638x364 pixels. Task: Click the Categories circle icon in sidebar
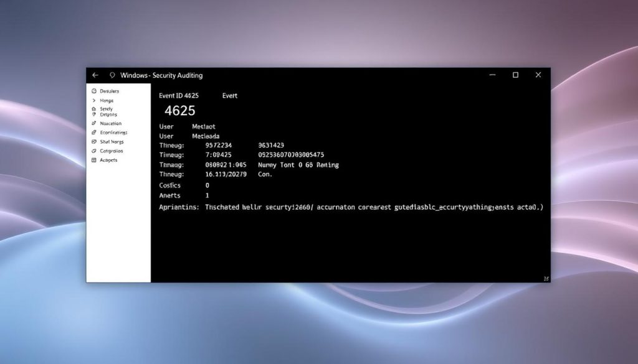point(93,151)
